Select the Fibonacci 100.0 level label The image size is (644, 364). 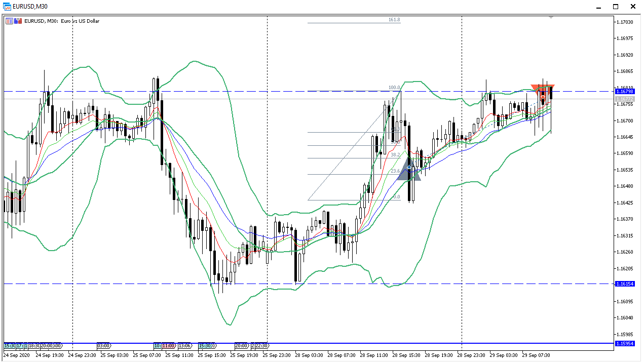point(394,88)
